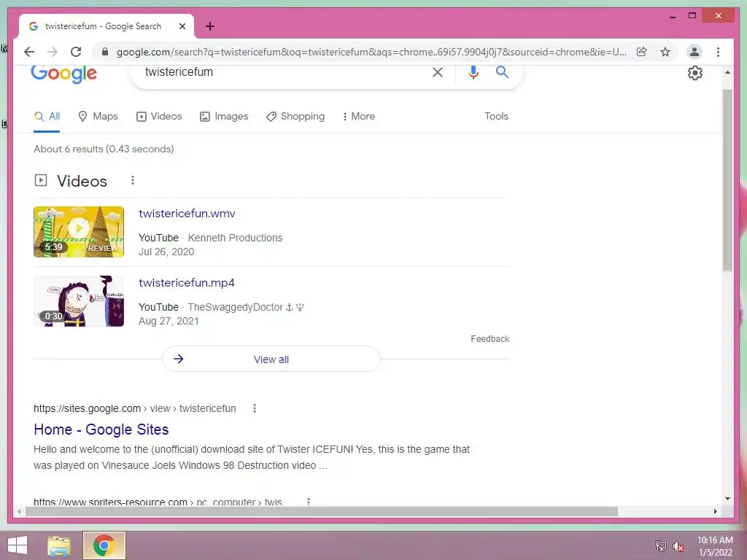747x560 pixels.
Task: Click View all videos button
Action: pyautogui.click(x=271, y=359)
